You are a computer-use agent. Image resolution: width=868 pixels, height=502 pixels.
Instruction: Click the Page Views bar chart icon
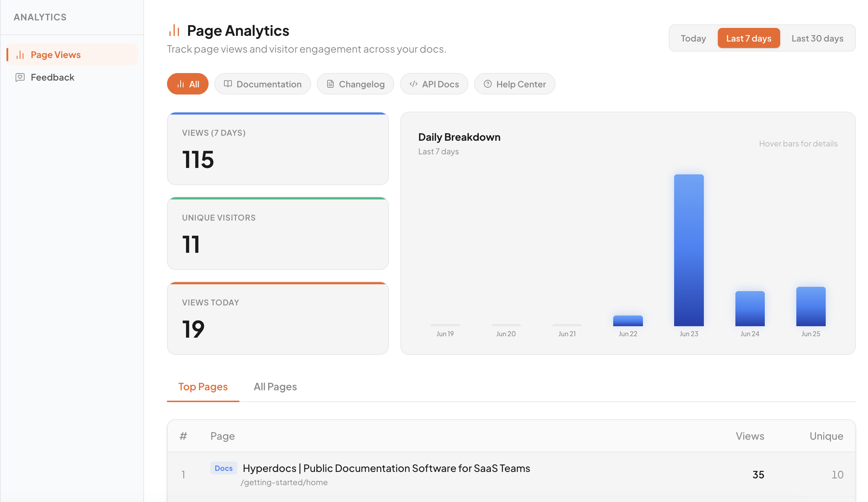(x=20, y=55)
